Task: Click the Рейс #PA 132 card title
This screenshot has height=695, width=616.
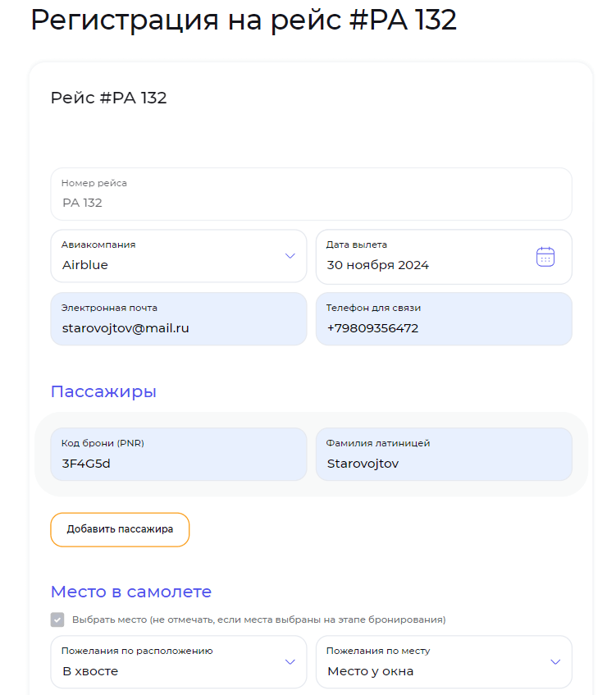Action: coord(109,98)
